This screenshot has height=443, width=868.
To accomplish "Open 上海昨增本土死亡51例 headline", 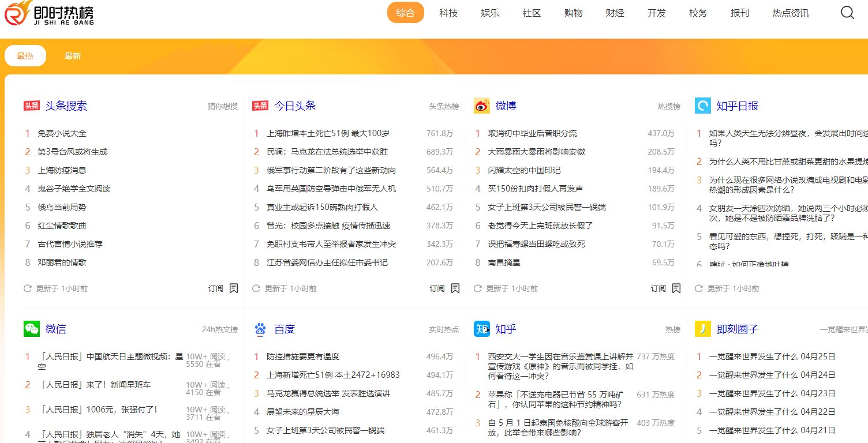I will click(x=328, y=133).
